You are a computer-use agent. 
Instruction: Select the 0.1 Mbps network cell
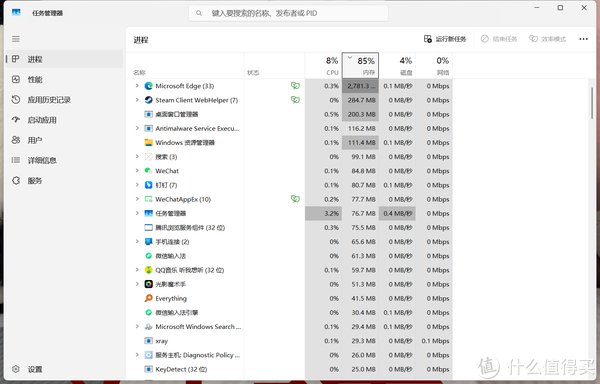click(434, 341)
